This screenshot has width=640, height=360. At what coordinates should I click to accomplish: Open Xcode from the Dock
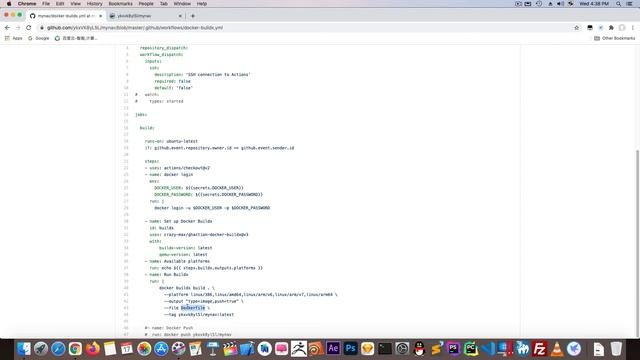point(247,349)
